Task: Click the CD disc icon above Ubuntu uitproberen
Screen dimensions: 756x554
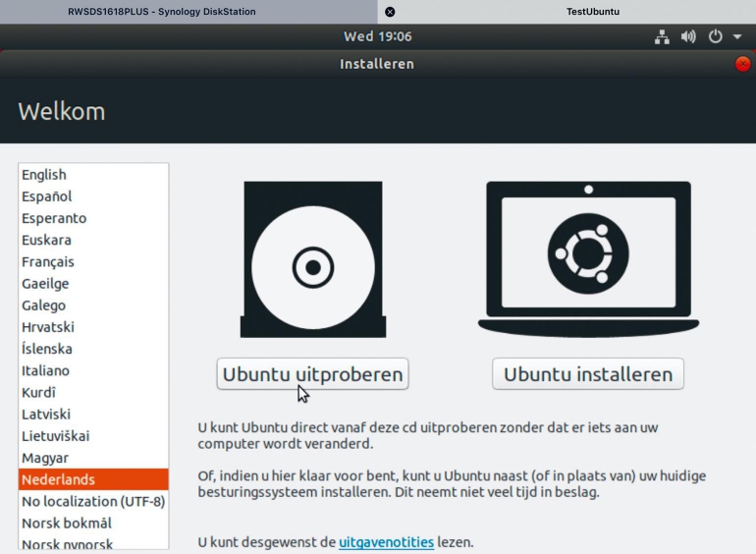Action: coord(312,260)
